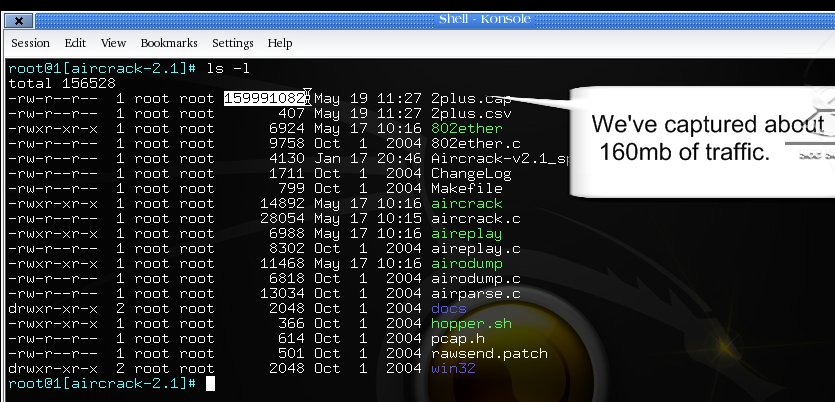Click the green airodump executable name
Image resolution: width=835 pixels, height=402 pixels.
(x=466, y=264)
